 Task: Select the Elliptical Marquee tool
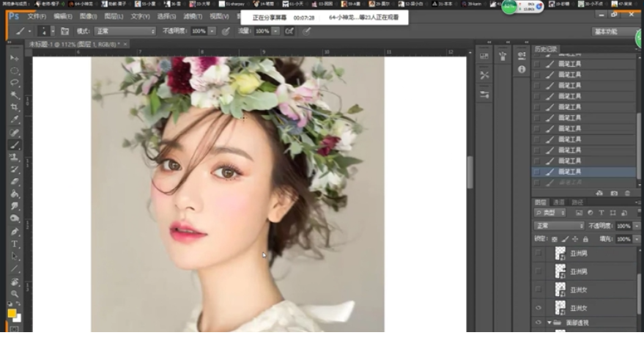(15, 70)
